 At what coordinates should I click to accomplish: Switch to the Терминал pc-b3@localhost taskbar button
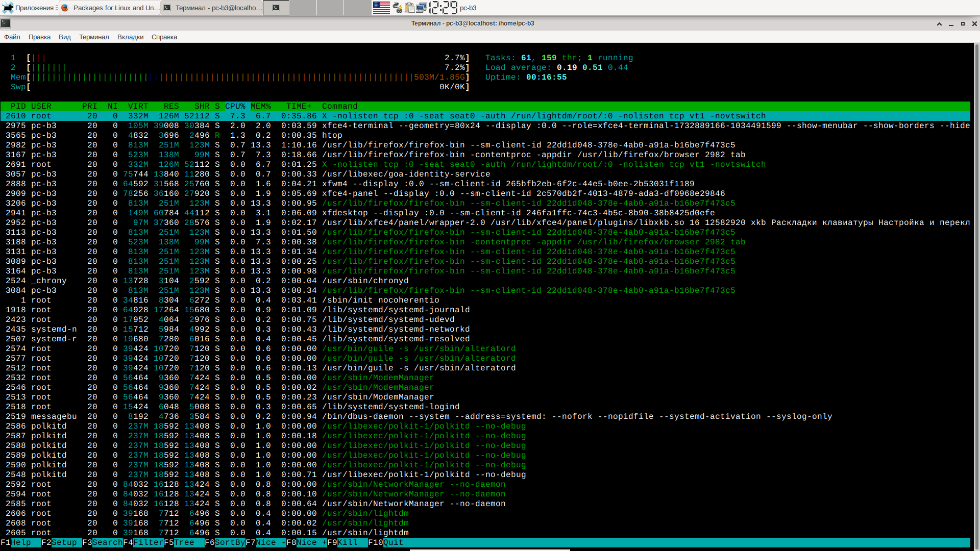[x=212, y=8]
